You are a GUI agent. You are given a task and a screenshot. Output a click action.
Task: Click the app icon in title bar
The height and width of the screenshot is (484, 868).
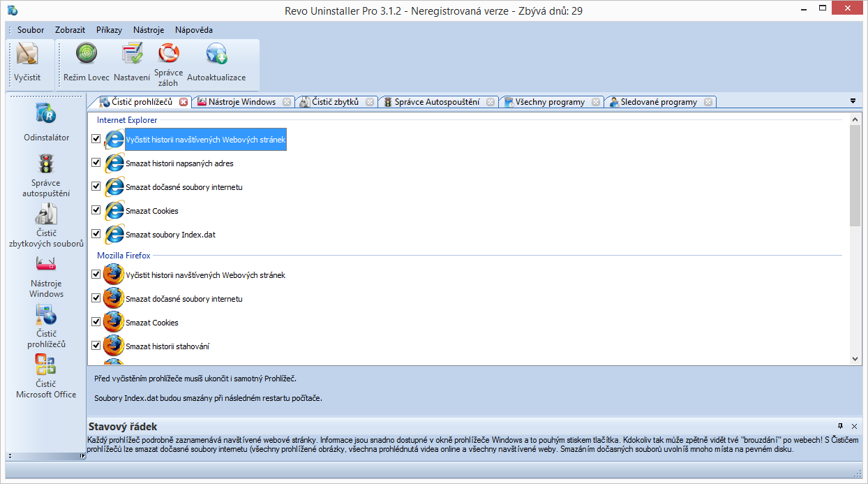[x=13, y=10]
